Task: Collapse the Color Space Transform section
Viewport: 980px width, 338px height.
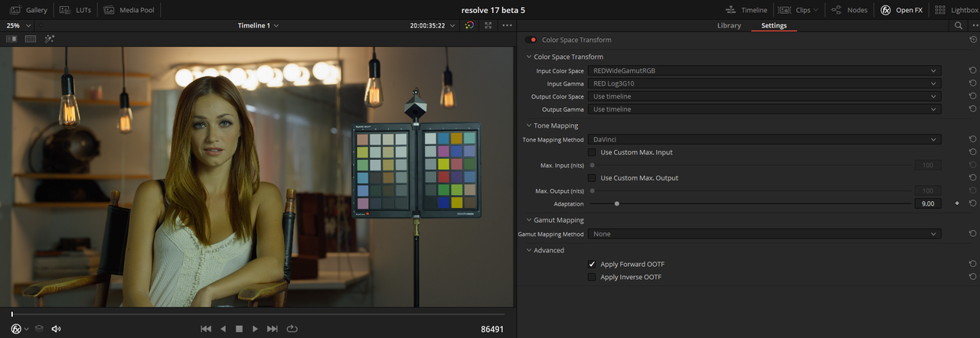Action: click(x=529, y=57)
